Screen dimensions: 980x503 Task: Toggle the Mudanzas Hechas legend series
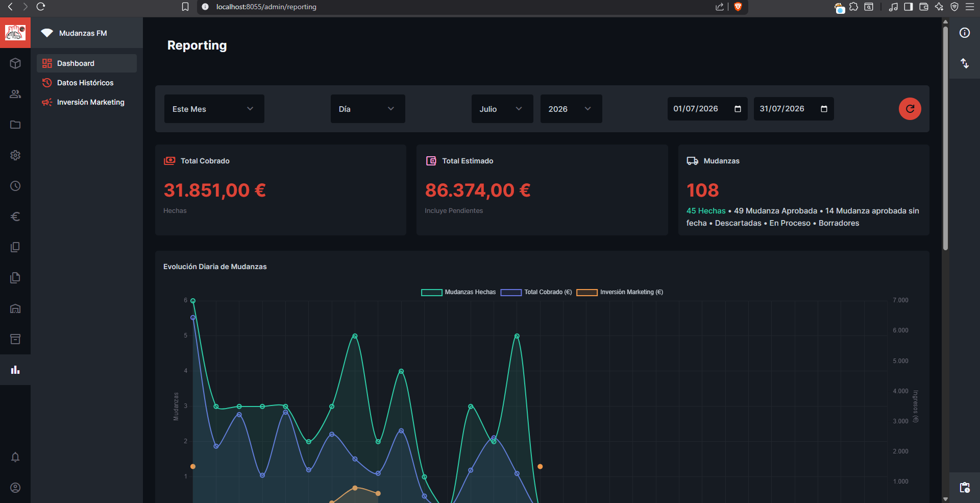[x=458, y=292]
